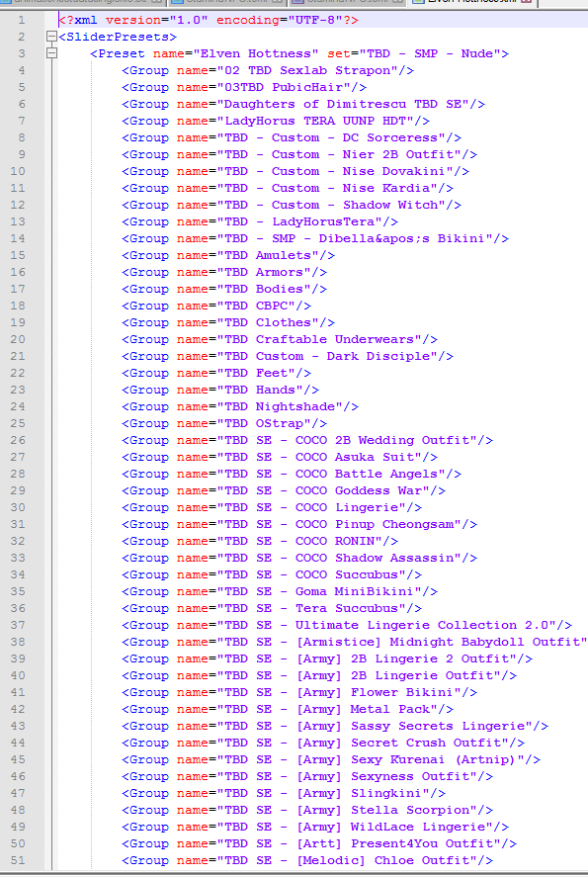Screen dimensions: 588x877
Task: Click the "COCO Lingerie" line
Action: (x=272, y=507)
